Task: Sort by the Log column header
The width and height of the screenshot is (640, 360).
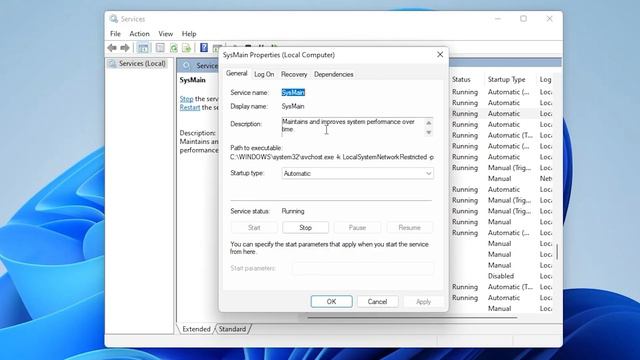Action: tap(545, 80)
